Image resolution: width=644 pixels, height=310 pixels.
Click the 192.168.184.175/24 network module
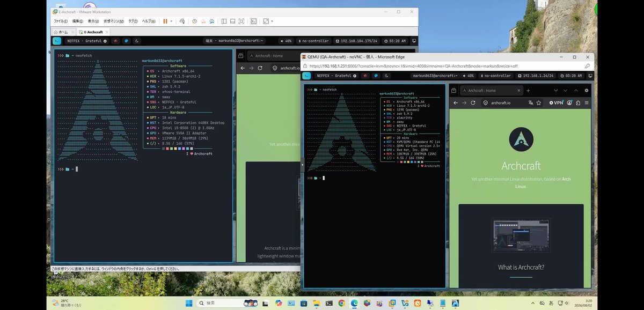[x=356, y=41]
